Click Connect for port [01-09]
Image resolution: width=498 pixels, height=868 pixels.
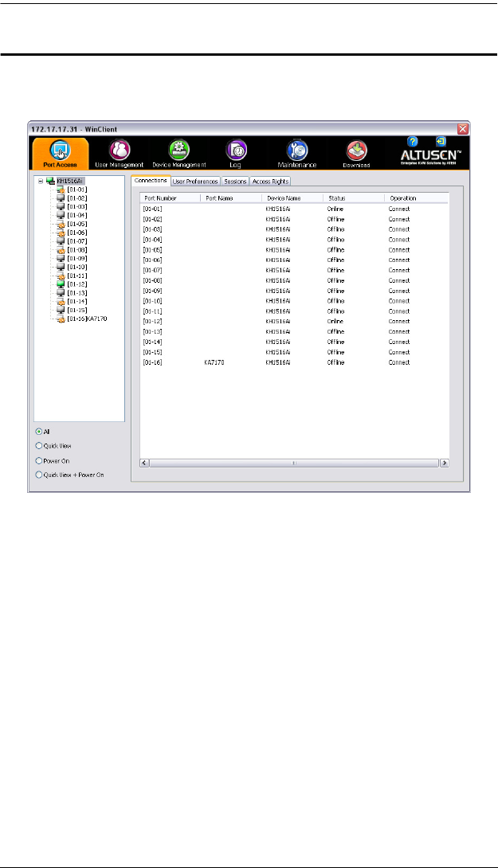click(x=399, y=291)
